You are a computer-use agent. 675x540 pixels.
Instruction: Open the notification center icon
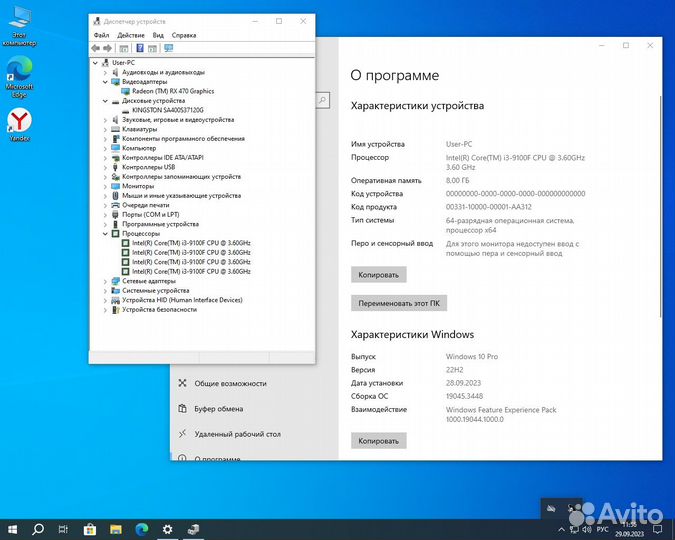tap(657, 529)
